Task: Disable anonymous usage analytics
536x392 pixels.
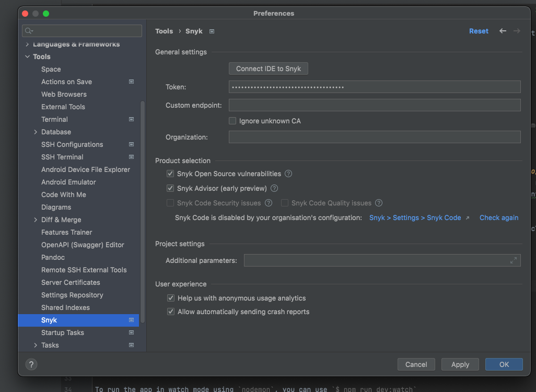Action: 171,298
